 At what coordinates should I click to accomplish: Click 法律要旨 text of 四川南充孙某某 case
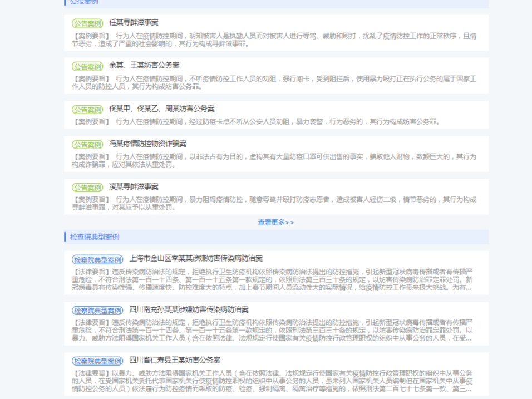[x=272, y=330]
